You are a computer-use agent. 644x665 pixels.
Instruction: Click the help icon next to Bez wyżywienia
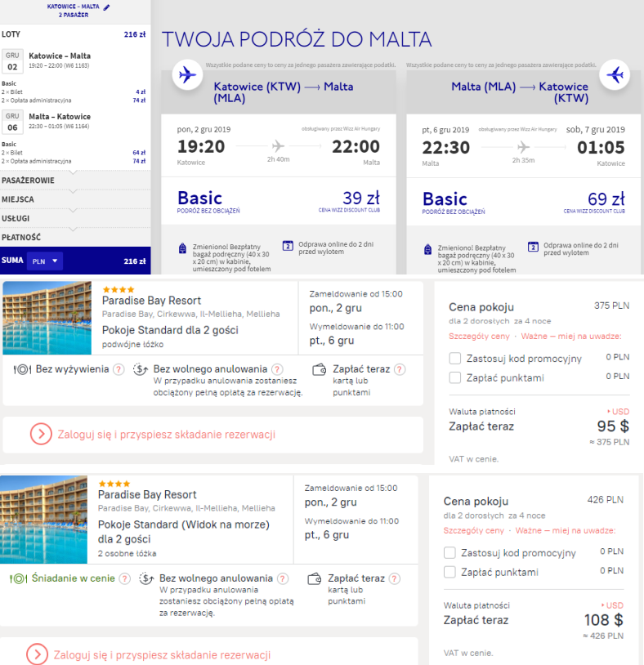pyautogui.click(x=119, y=369)
